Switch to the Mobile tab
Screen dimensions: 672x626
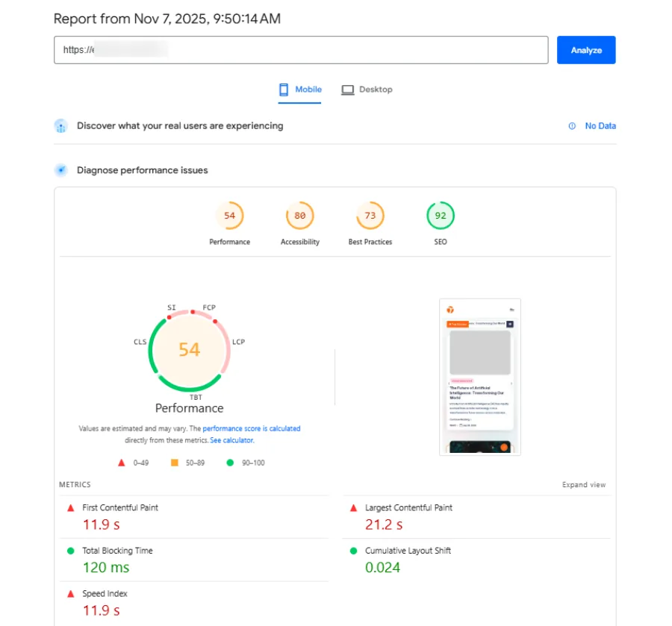coord(300,89)
